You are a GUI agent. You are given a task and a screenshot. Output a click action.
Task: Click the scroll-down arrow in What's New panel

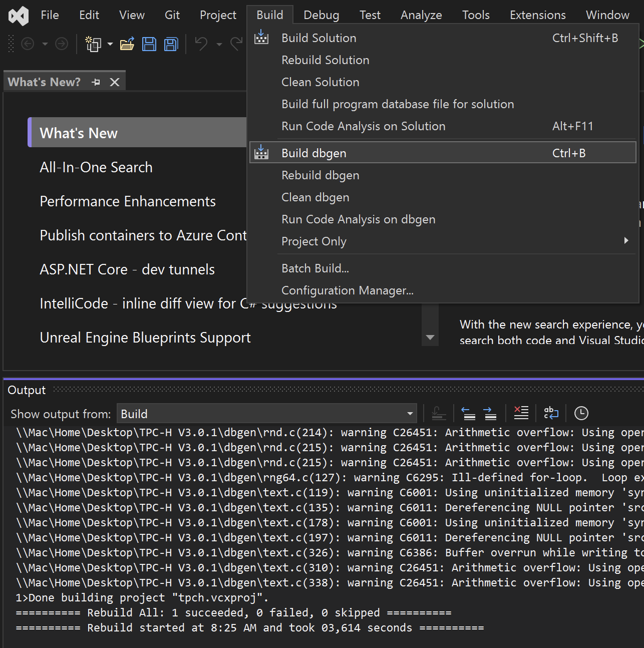pyautogui.click(x=430, y=338)
